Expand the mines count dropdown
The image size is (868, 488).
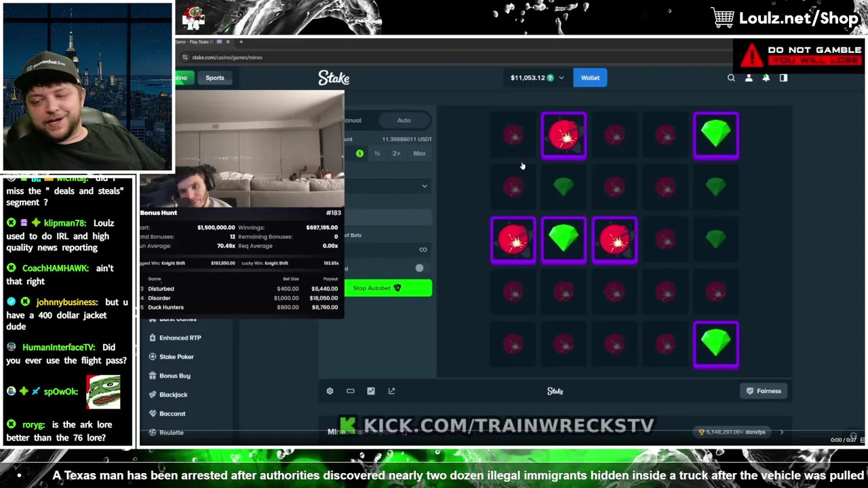point(425,186)
